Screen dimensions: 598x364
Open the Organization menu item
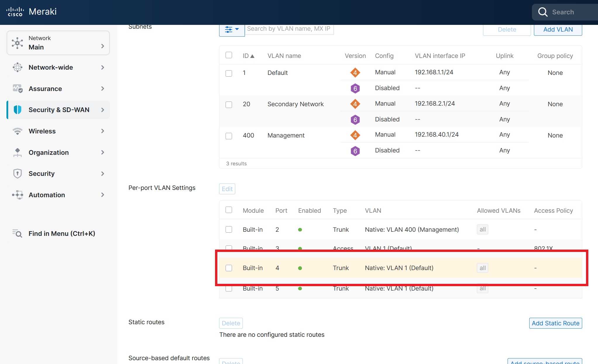[x=58, y=152]
